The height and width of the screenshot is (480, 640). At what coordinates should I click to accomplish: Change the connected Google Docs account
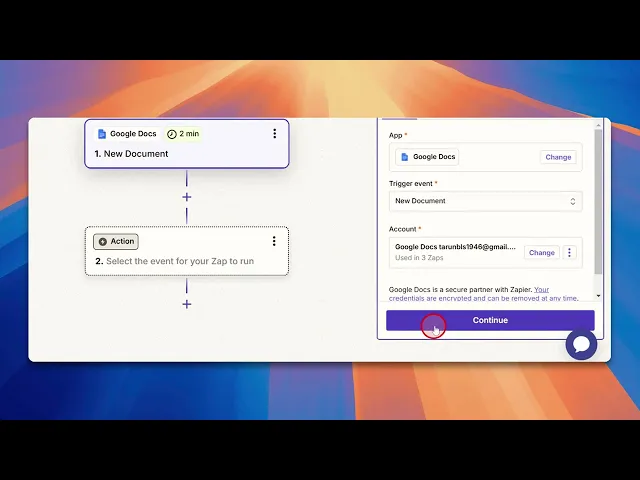pyautogui.click(x=542, y=253)
